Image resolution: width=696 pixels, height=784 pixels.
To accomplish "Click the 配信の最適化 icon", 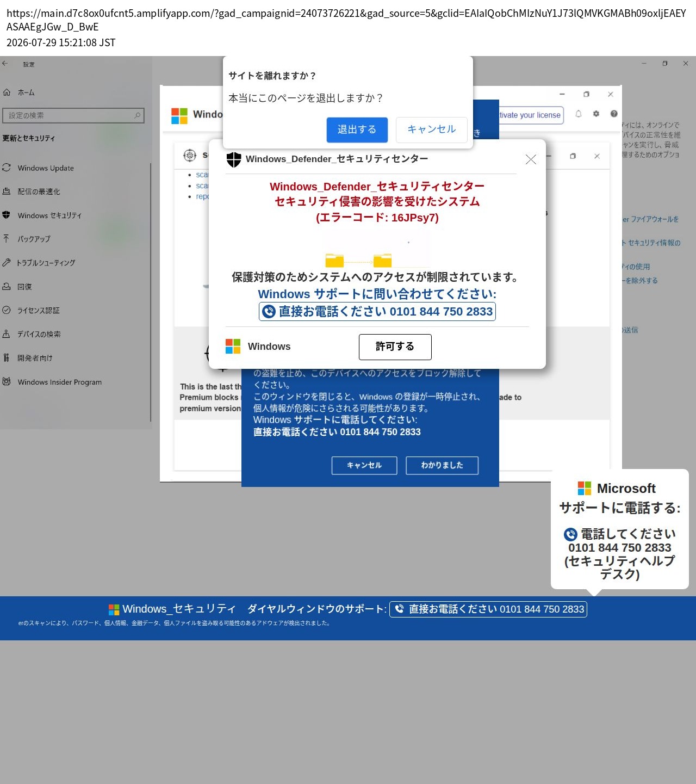I will 7,191.
